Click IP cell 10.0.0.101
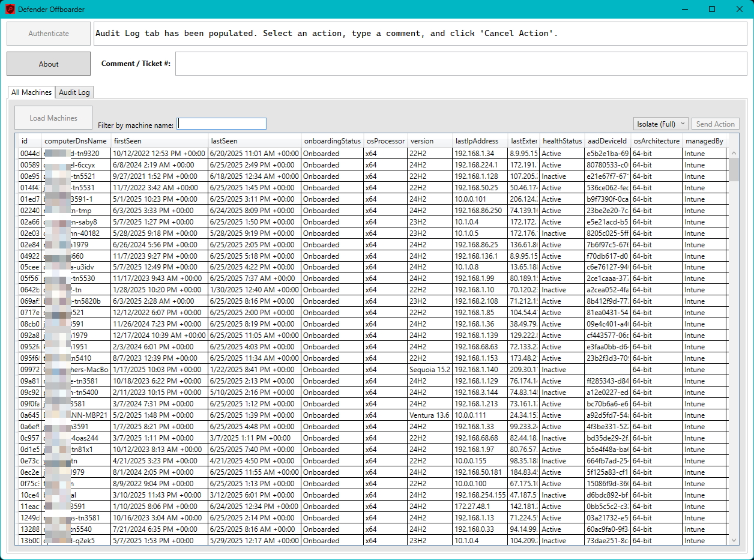The image size is (754, 560). coord(480,199)
